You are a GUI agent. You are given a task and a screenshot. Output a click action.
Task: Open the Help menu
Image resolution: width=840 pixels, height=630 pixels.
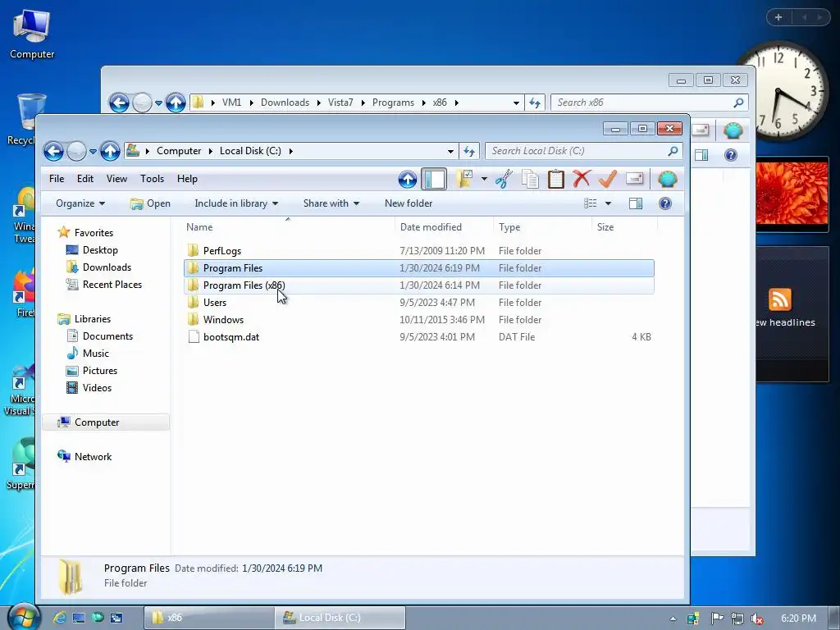pos(187,179)
